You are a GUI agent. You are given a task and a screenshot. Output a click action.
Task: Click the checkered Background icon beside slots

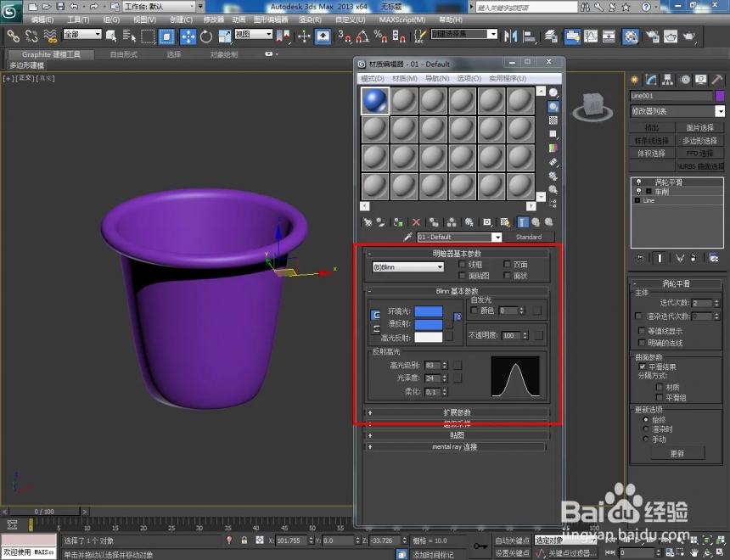click(553, 120)
